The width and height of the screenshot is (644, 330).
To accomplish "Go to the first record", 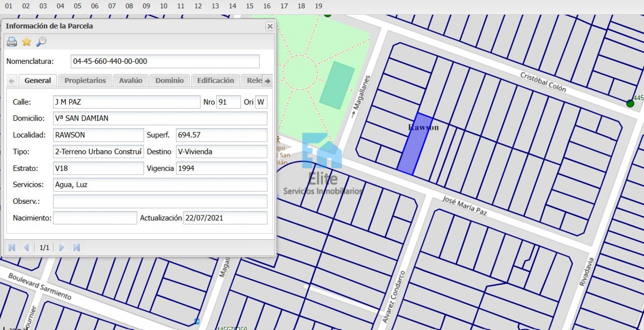I will [12, 247].
